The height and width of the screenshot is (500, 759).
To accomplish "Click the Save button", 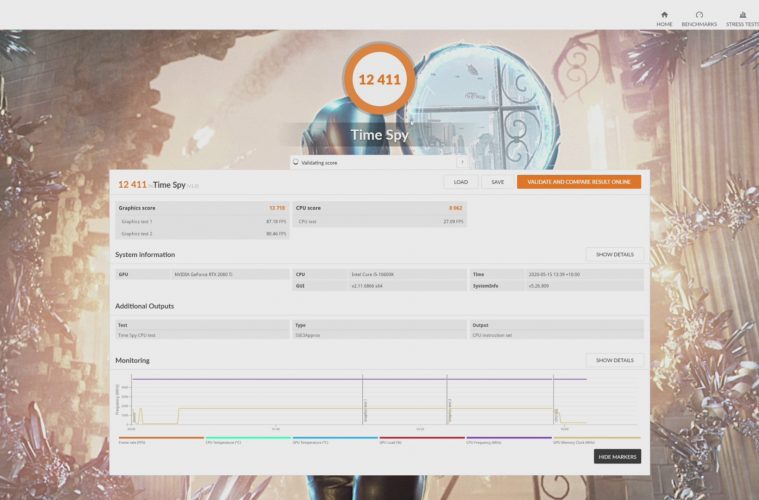I will [x=498, y=182].
